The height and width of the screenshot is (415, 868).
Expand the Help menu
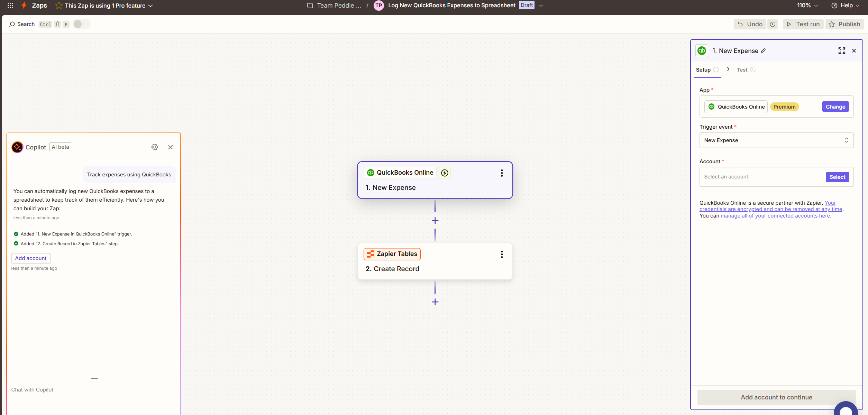845,6
